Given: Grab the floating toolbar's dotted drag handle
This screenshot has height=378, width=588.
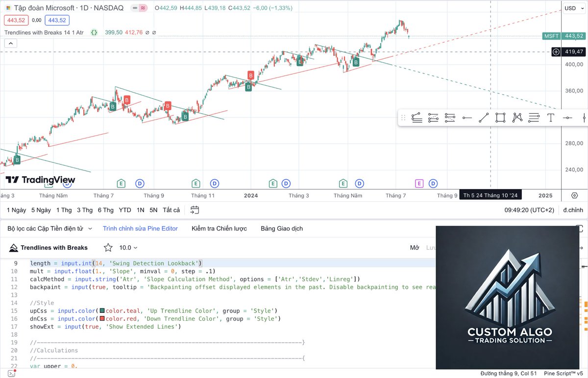Looking at the screenshot, I should pyautogui.click(x=404, y=118).
